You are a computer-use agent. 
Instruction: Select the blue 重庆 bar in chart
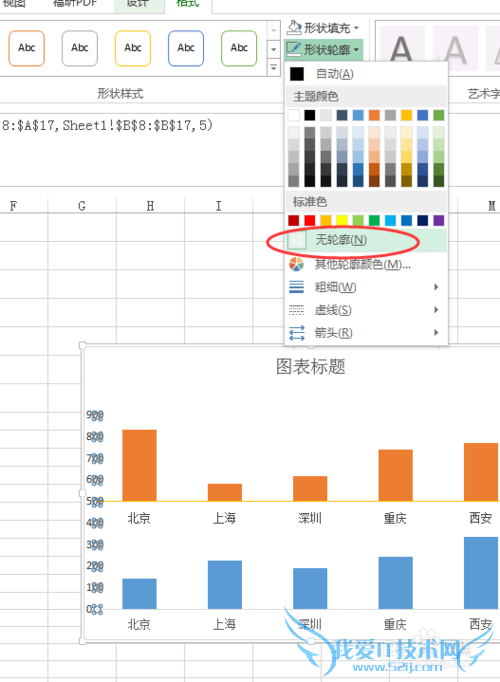pyautogui.click(x=396, y=583)
